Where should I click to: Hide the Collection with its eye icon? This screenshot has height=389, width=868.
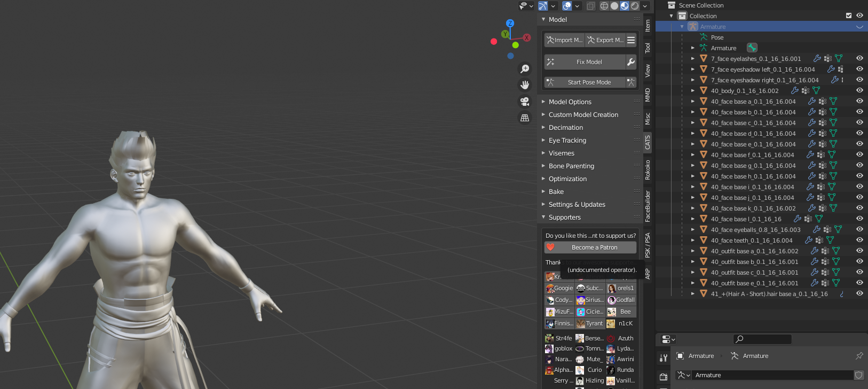(x=859, y=15)
